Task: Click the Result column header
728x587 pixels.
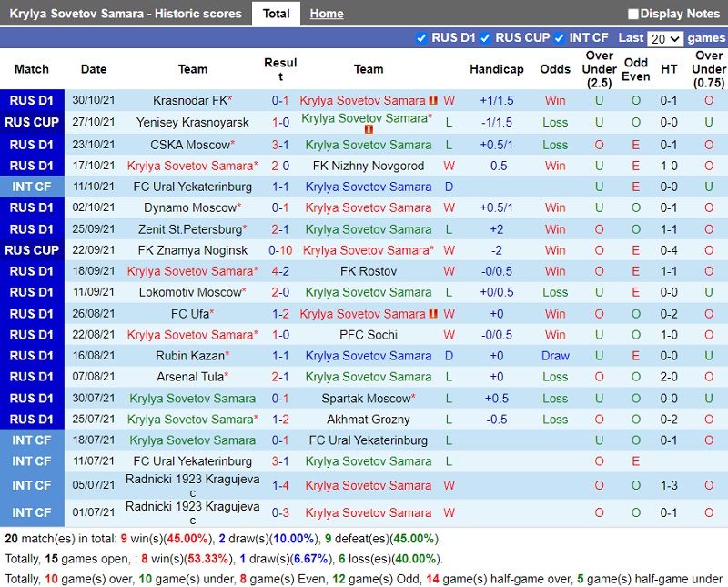Action: tap(280, 69)
